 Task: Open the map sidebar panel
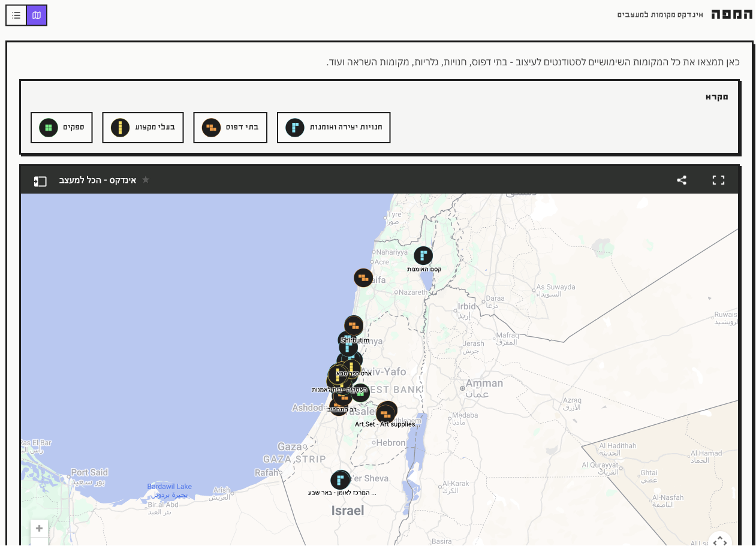point(40,181)
